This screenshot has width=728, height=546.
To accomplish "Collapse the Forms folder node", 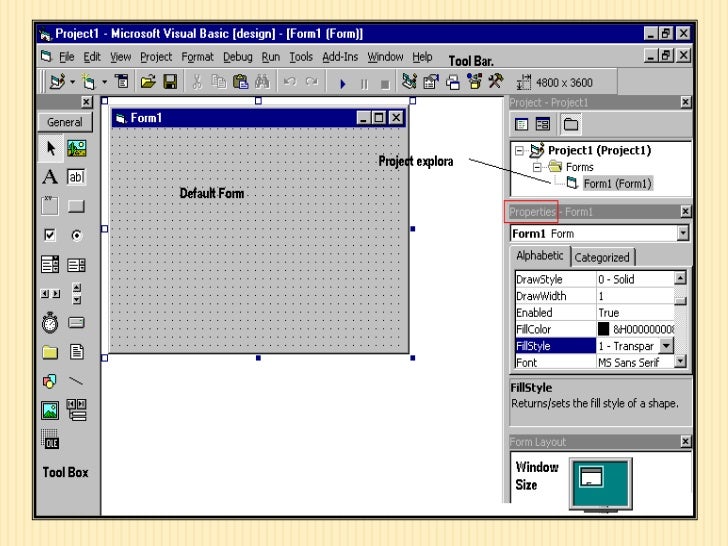I will (x=537, y=167).
